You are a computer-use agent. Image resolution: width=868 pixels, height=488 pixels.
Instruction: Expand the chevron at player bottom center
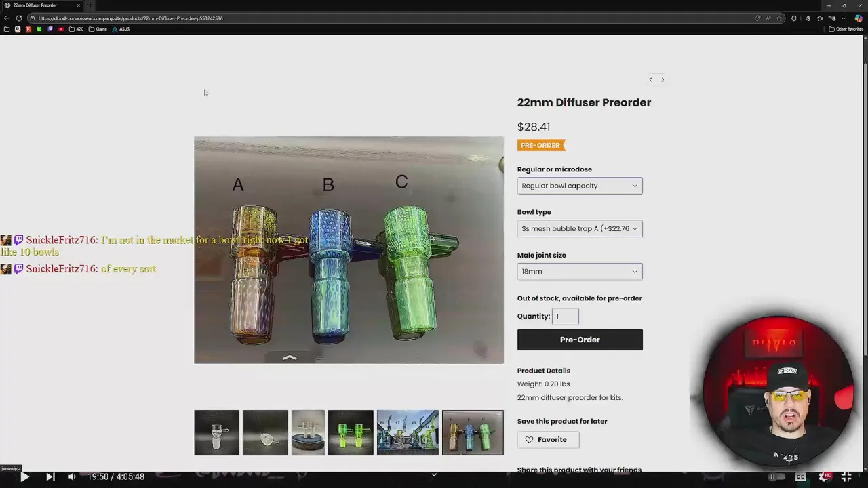434,475
